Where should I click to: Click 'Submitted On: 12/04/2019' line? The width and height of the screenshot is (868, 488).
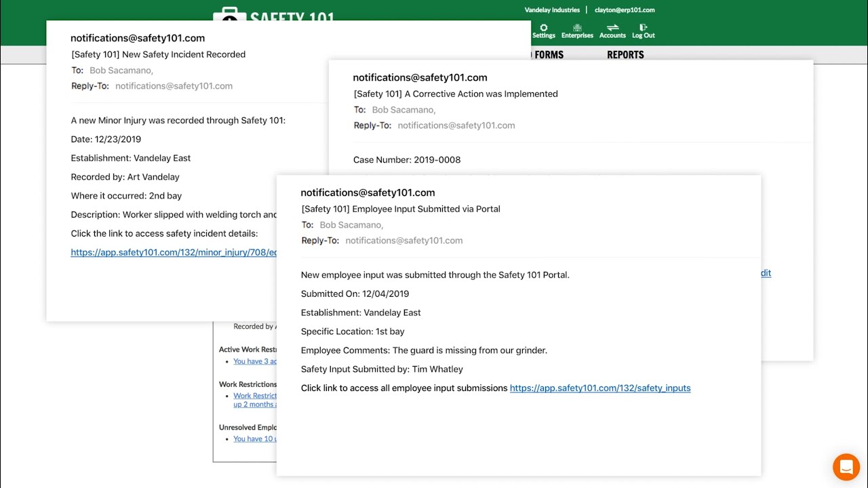(x=355, y=293)
